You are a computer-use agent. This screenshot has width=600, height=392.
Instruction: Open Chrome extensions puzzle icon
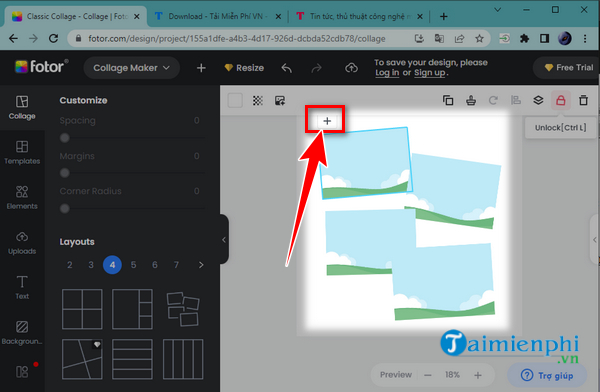coord(524,38)
